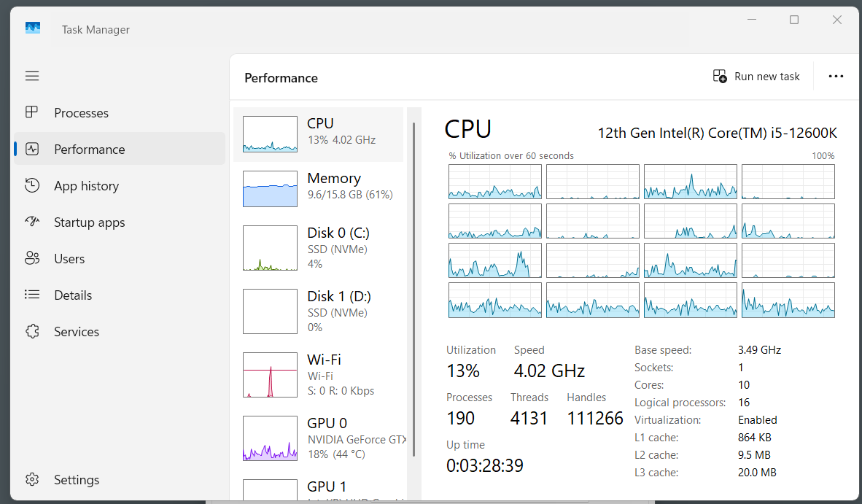Open the three-dot more options menu
This screenshot has width=862, height=504.
pyautogui.click(x=836, y=77)
